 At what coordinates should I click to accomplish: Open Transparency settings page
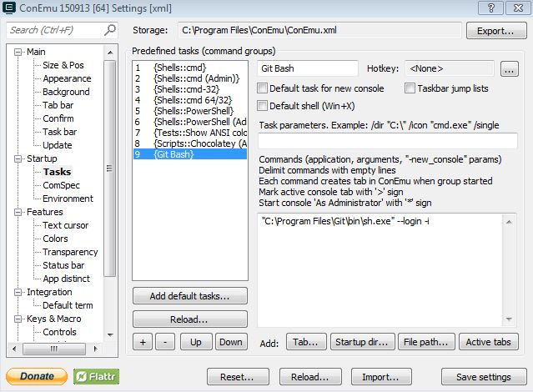coord(70,252)
